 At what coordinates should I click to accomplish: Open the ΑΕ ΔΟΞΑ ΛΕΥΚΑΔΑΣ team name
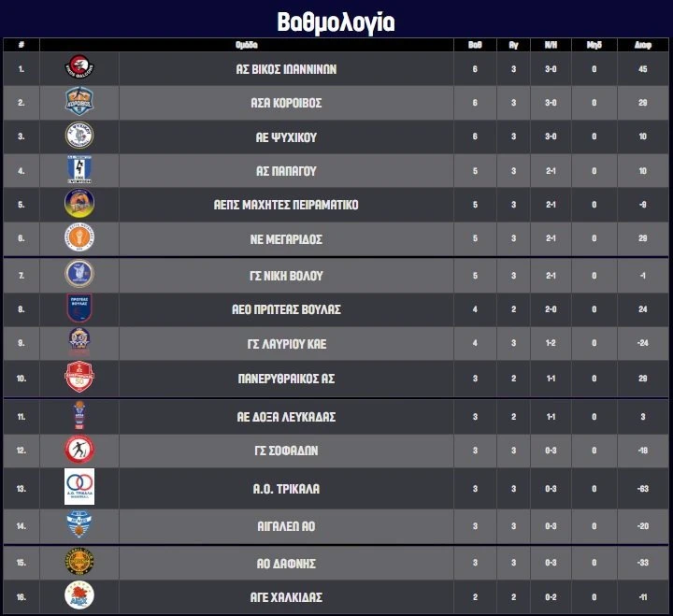pyautogui.click(x=287, y=416)
